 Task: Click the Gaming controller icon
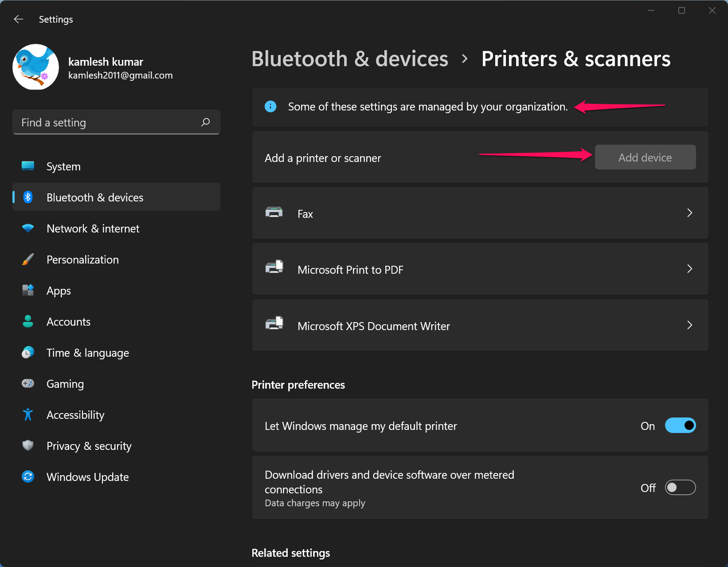[28, 383]
